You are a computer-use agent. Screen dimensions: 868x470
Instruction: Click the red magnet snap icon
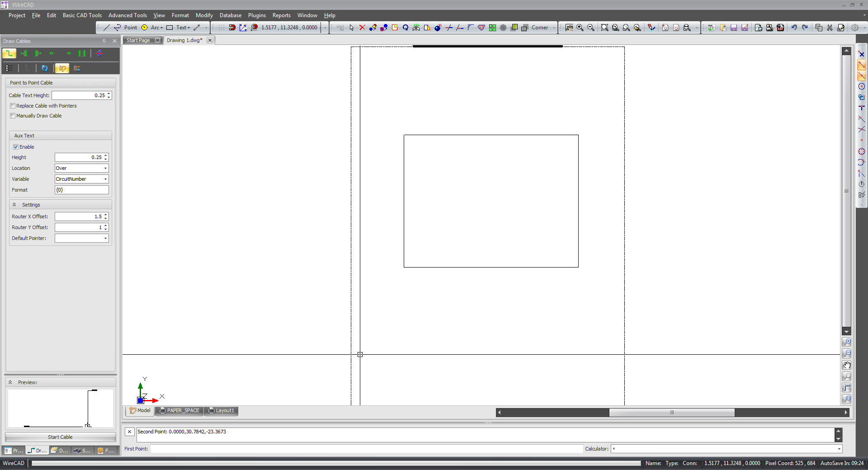(x=232, y=28)
